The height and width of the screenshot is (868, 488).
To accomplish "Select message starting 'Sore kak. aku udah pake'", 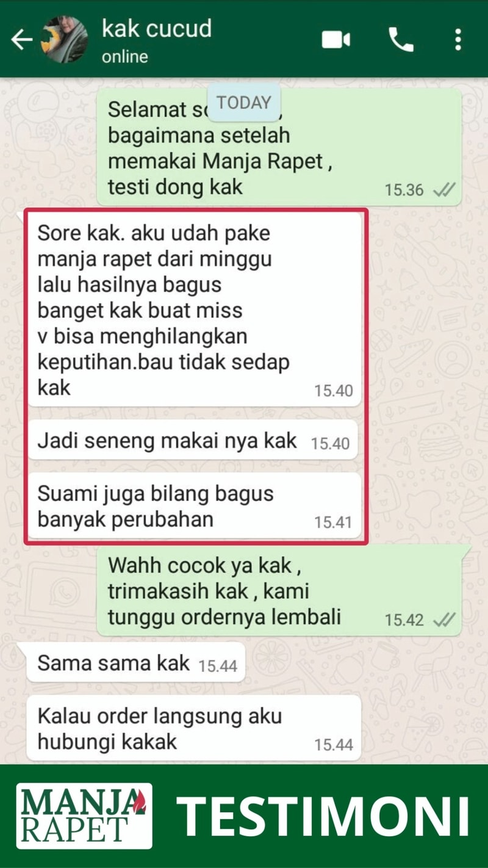I will [195, 309].
